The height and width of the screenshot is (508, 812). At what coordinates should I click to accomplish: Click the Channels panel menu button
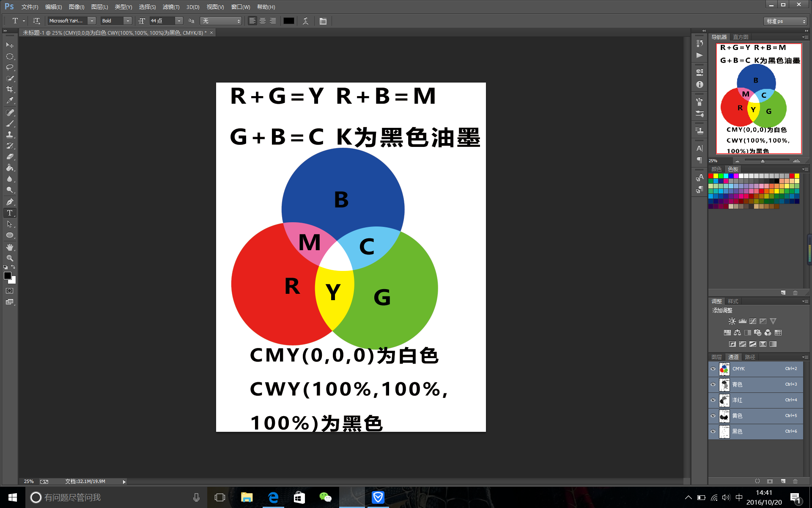[x=806, y=357]
